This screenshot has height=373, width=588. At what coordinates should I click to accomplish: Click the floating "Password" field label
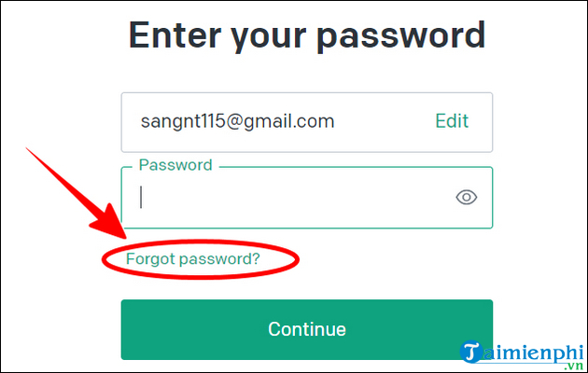click(175, 165)
